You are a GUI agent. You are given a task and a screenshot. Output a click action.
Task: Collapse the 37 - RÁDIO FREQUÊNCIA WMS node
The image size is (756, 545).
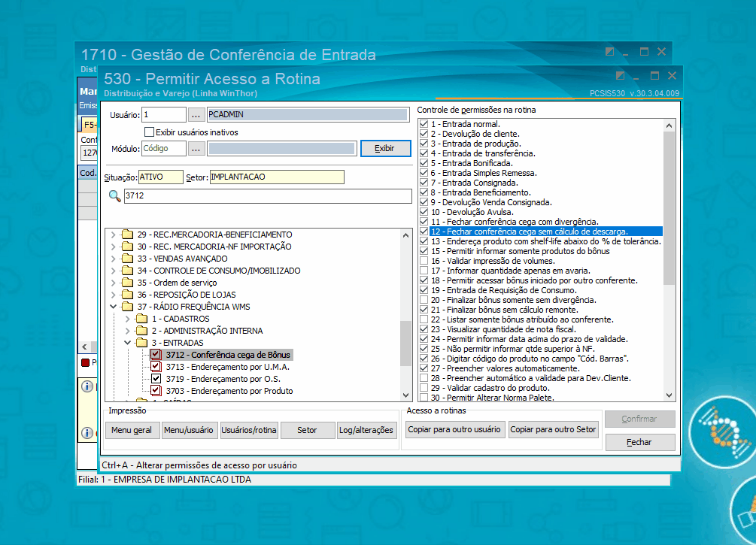click(114, 307)
